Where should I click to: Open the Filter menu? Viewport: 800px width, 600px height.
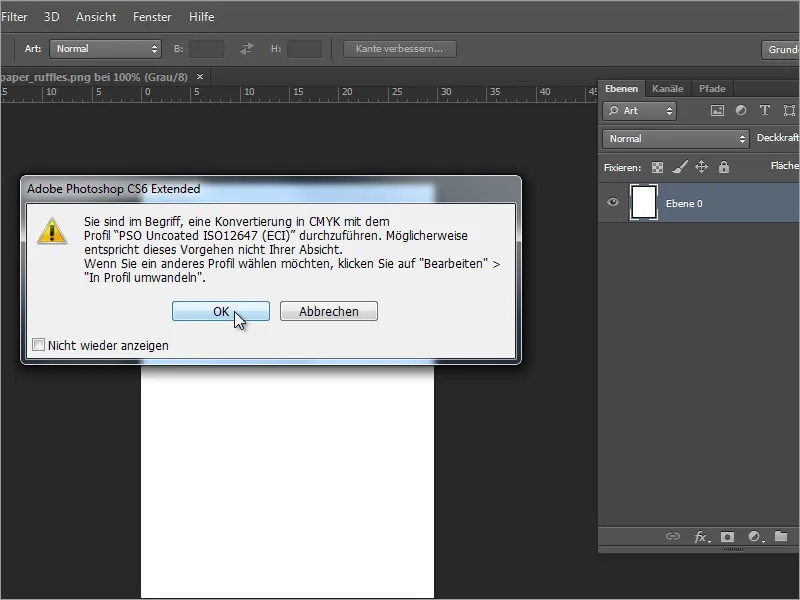click(x=14, y=17)
